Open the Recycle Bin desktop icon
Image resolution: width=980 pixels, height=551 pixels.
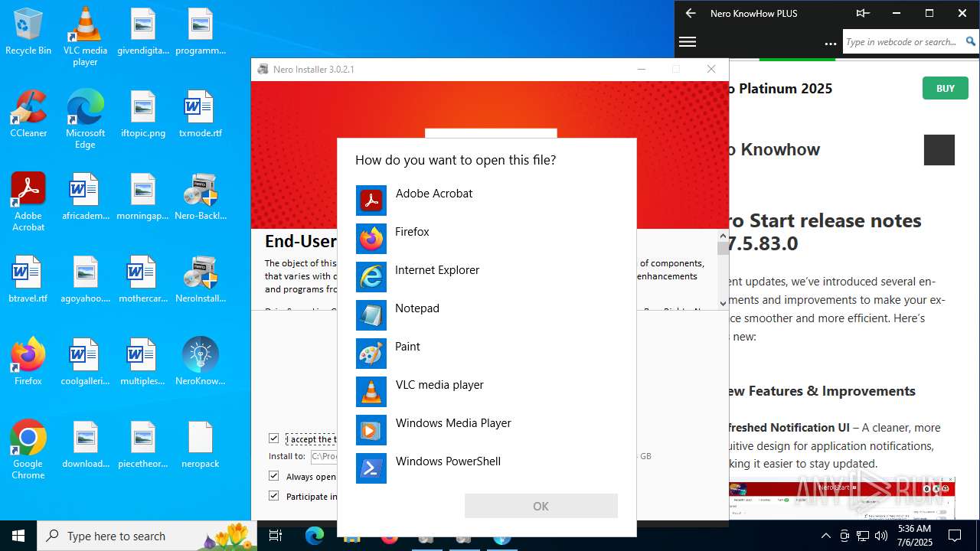pyautogui.click(x=28, y=31)
